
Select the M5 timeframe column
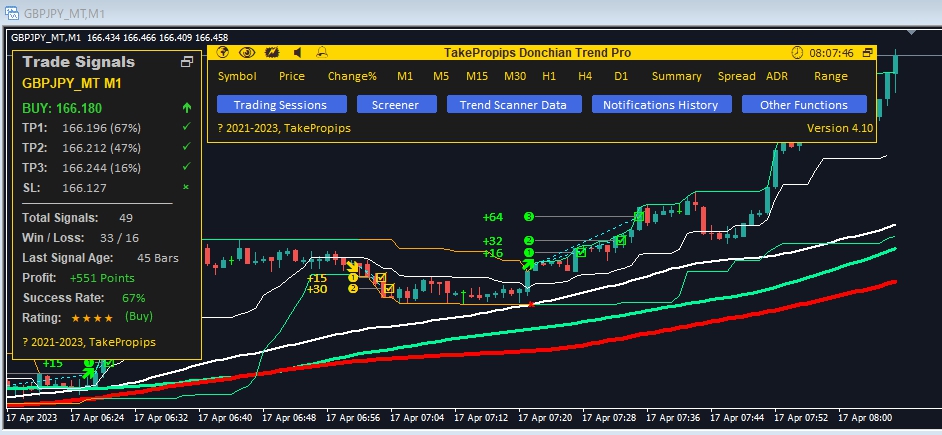(x=441, y=76)
